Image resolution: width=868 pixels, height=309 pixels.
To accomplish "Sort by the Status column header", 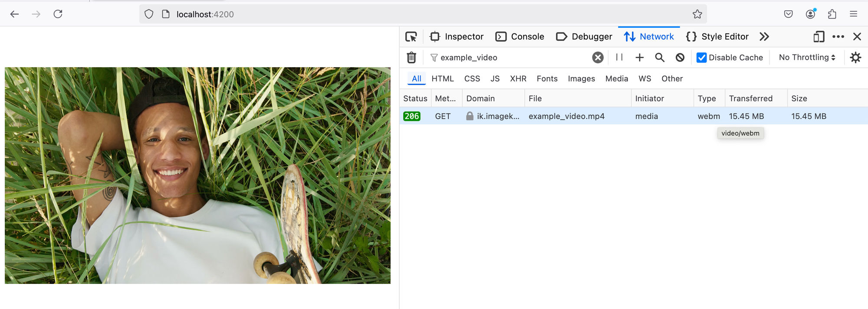I will [x=415, y=98].
